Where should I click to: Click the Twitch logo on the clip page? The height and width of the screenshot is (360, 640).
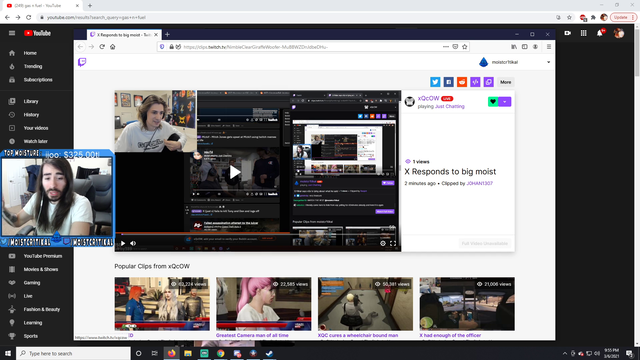coord(82,62)
